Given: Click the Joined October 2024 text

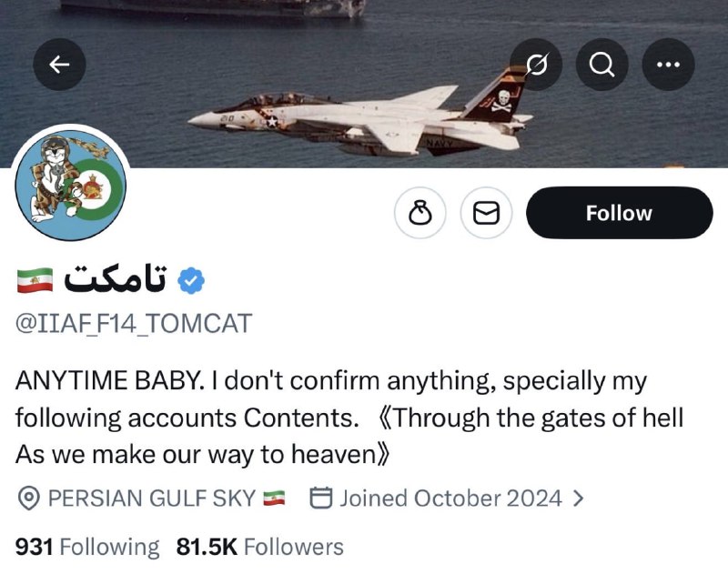Looking at the screenshot, I should [x=450, y=498].
